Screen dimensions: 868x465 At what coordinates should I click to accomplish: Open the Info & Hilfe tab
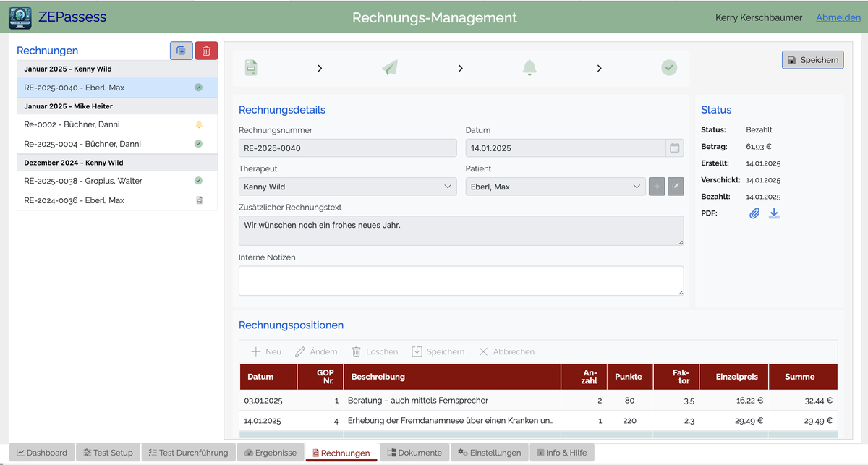[x=561, y=453]
